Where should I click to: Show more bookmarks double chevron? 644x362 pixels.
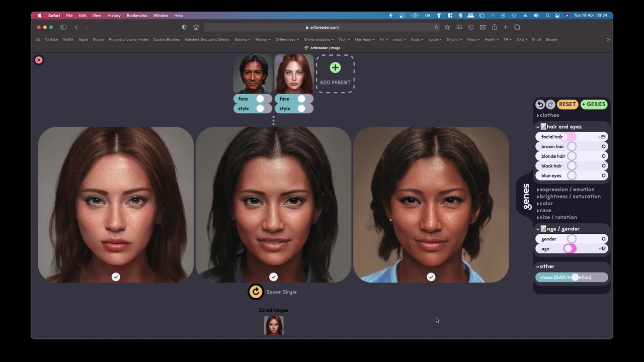(x=608, y=39)
